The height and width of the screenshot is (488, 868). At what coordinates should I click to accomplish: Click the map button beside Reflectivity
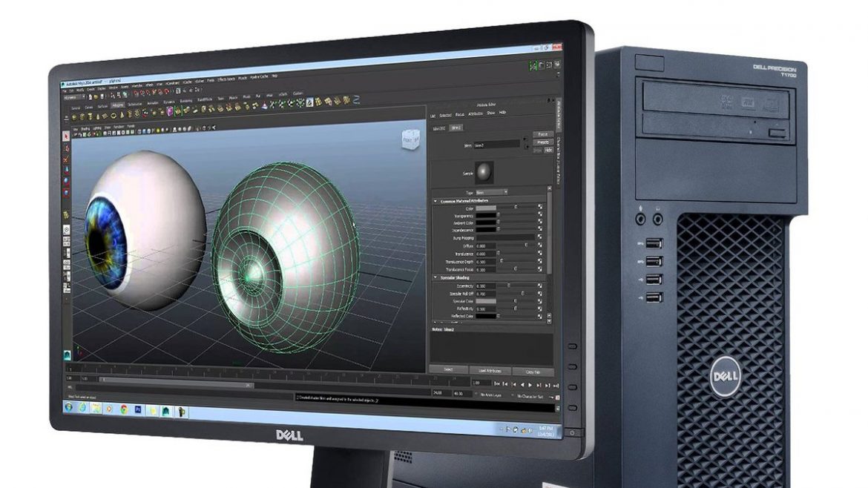click(x=540, y=309)
